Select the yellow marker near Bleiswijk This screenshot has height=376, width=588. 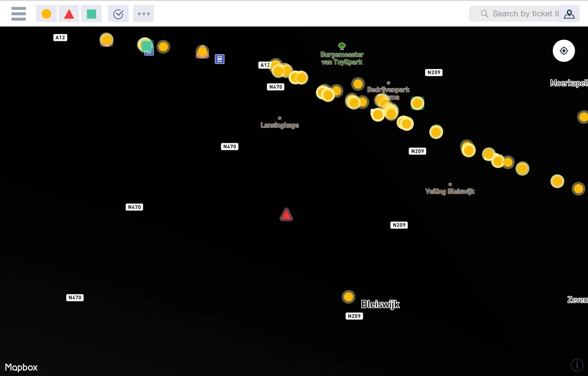[x=349, y=297]
